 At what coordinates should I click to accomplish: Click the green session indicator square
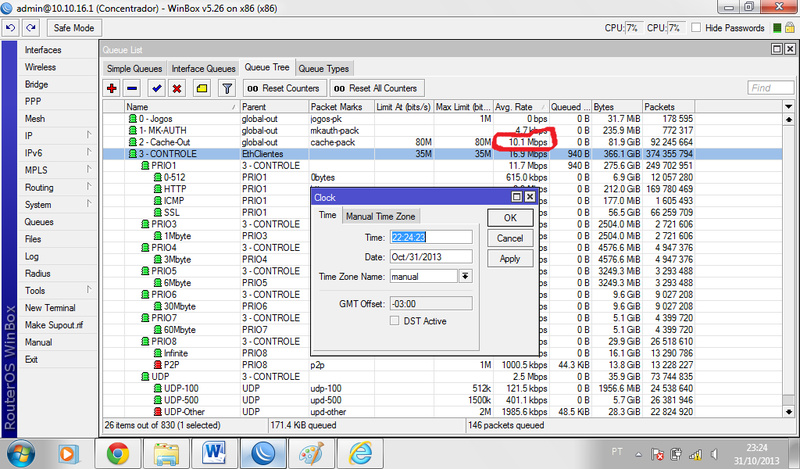777,28
